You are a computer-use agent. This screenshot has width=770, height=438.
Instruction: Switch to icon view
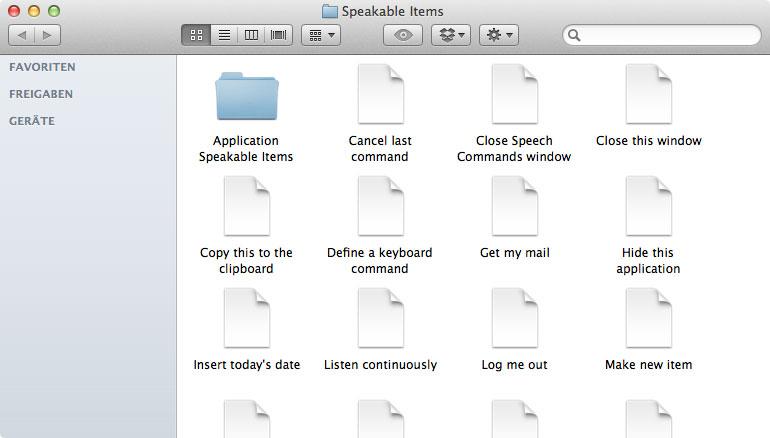pyautogui.click(x=196, y=35)
